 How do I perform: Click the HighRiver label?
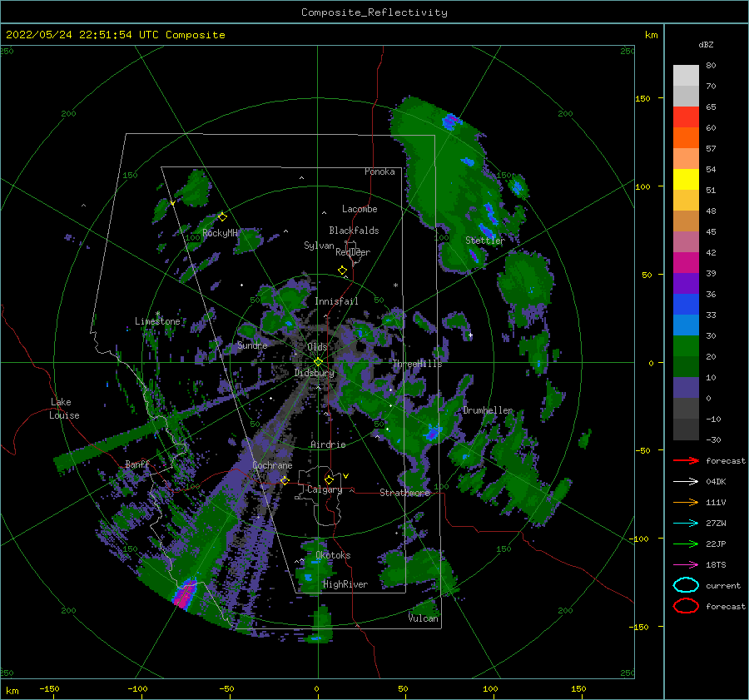pyautogui.click(x=345, y=584)
